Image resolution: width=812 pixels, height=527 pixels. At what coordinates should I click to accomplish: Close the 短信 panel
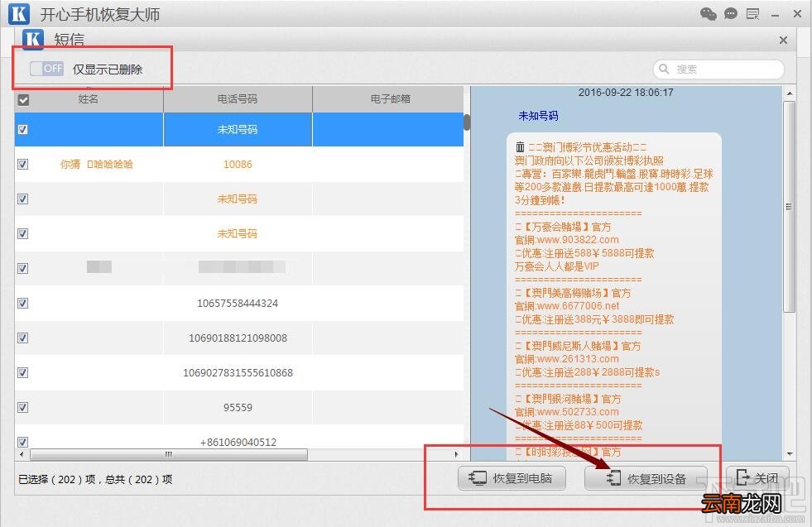pyautogui.click(x=783, y=40)
